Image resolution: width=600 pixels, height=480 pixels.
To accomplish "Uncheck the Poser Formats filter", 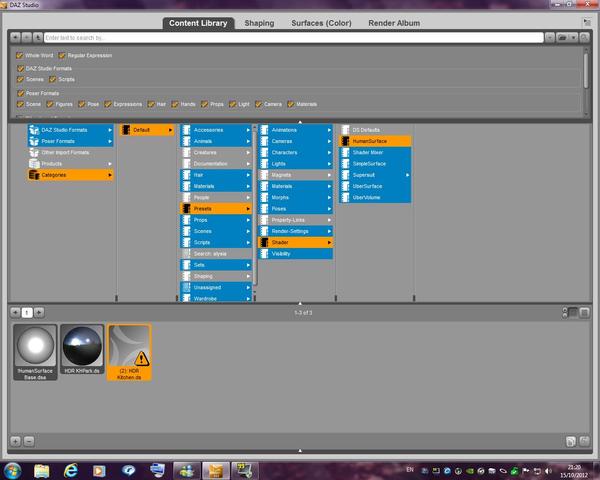I will pos(21,93).
